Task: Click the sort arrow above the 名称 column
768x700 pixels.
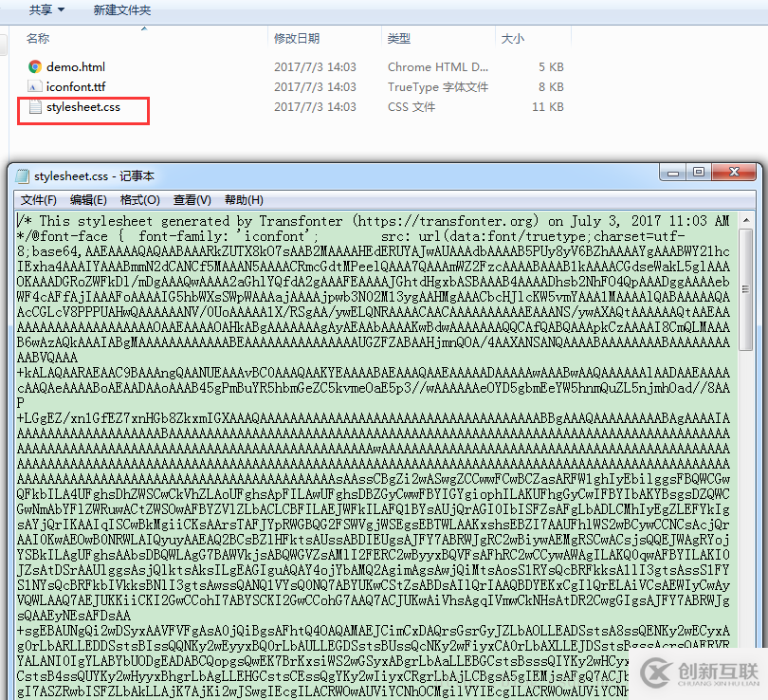Action: (x=144, y=28)
